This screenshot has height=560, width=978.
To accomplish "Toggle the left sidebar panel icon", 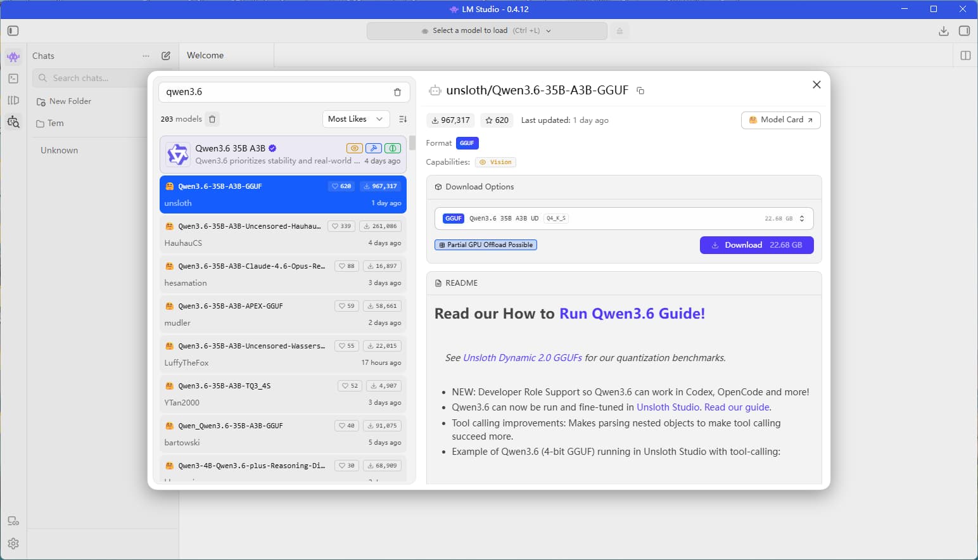I will (x=13, y=31).
